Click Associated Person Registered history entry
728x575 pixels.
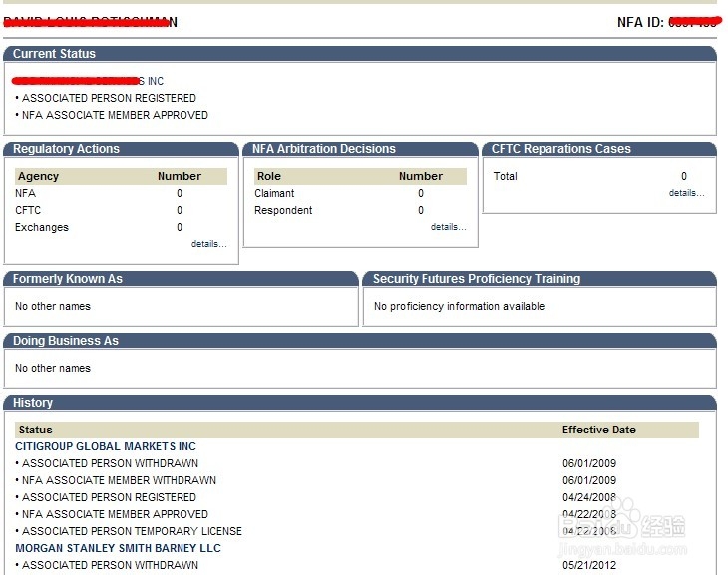(109, 497)
